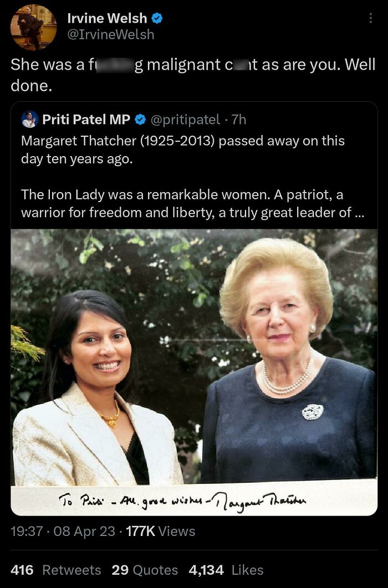Click the @IrvineWelsh username
This screenshot has height=588, width=388.
tap(110, 34)
